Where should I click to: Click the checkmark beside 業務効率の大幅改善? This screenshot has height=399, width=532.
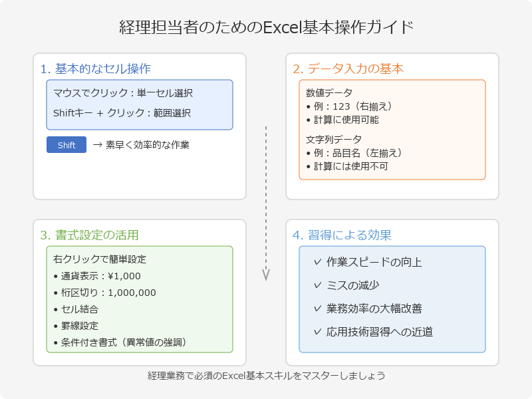[318, 309]
